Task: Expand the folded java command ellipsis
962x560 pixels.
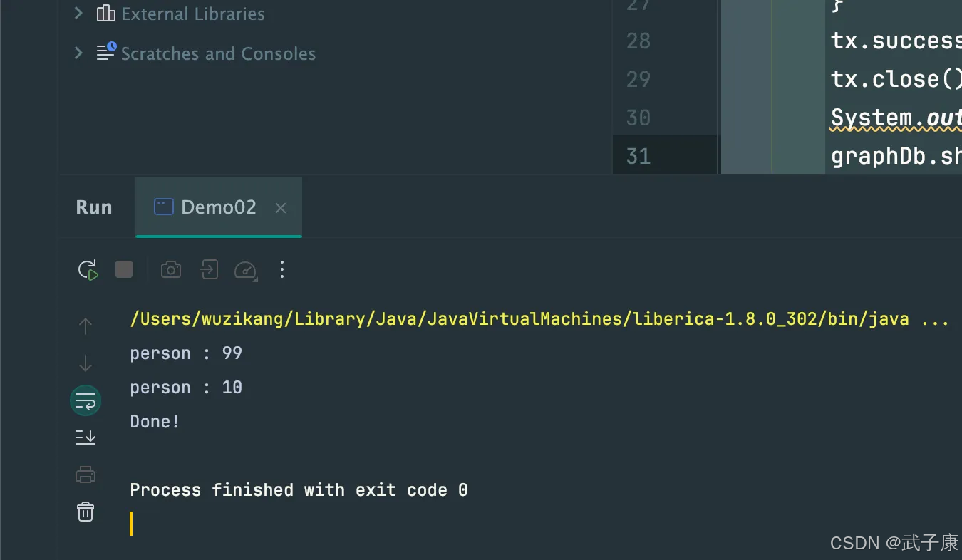Action: 935,319
